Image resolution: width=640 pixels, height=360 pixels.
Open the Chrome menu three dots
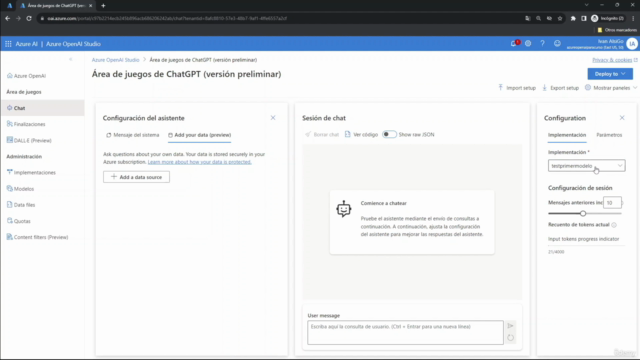(x=633, y=18)
